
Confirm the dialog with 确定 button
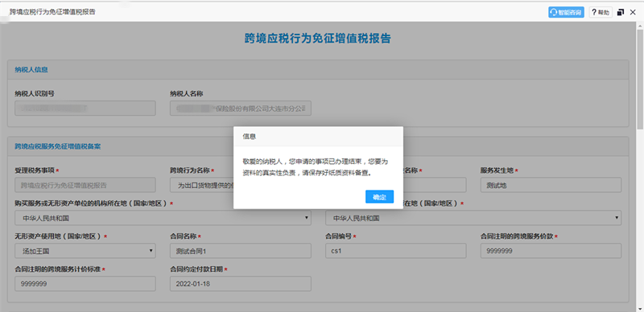click(379, 197)
